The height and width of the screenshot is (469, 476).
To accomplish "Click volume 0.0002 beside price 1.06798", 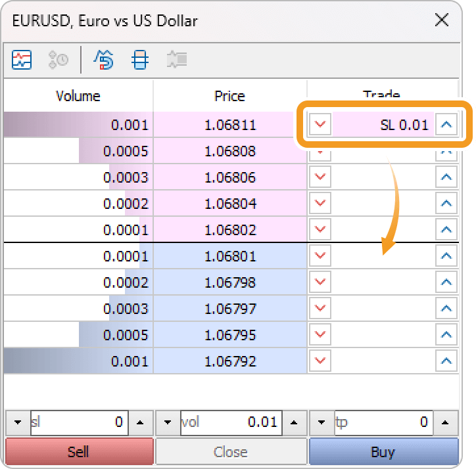I will (x=78, y=282).
